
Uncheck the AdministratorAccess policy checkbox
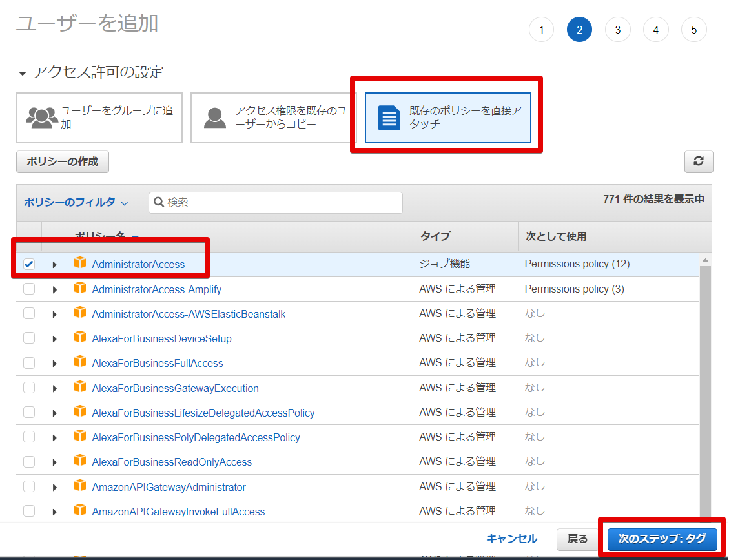point(29,264)
